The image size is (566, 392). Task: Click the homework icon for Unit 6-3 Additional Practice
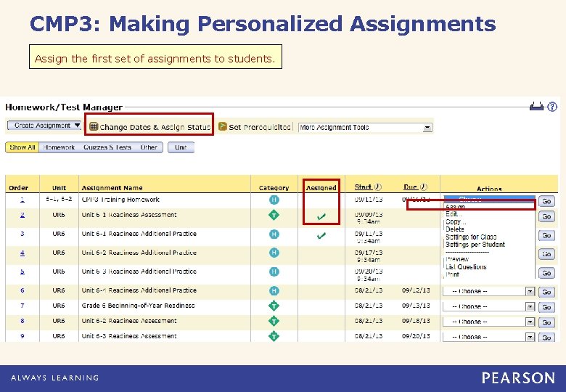pyautogui.click(x=274, y=271)
